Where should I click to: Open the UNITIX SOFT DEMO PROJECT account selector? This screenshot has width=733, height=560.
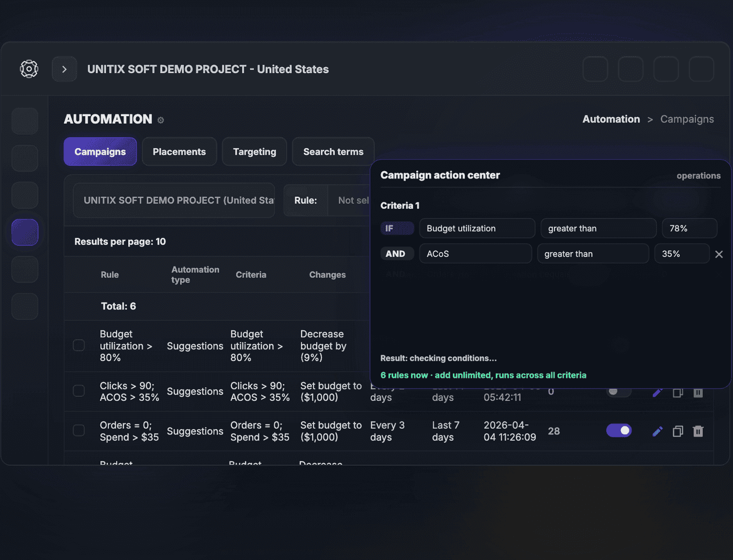[174, 200]
